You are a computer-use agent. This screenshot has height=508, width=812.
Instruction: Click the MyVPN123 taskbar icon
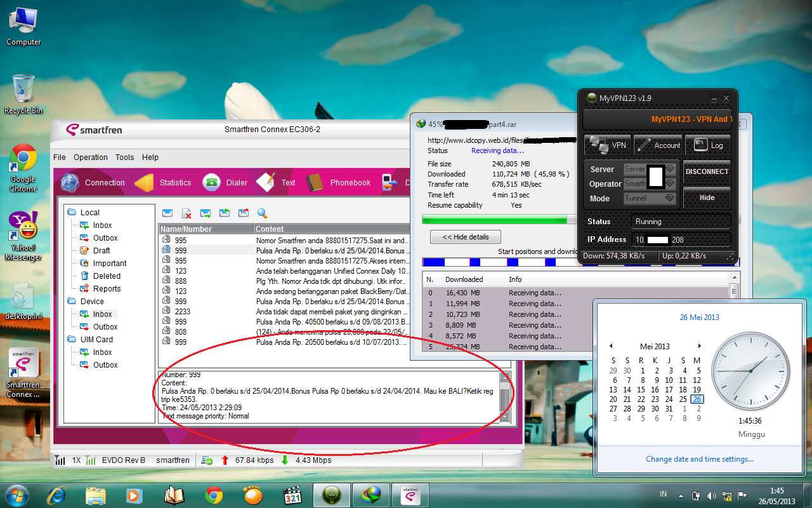click(332, 494)
